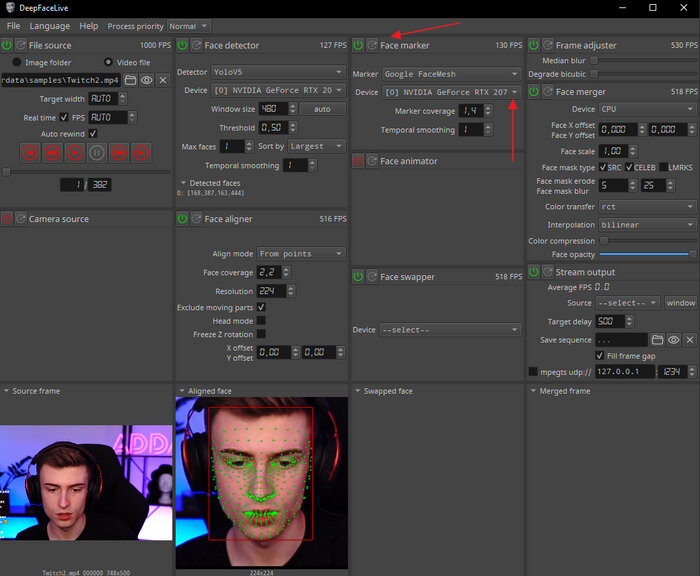This screenshot has height=576, width=700.
Task: Open Detector YoloV5 dropdown
Action: click(x=278, y=72)
